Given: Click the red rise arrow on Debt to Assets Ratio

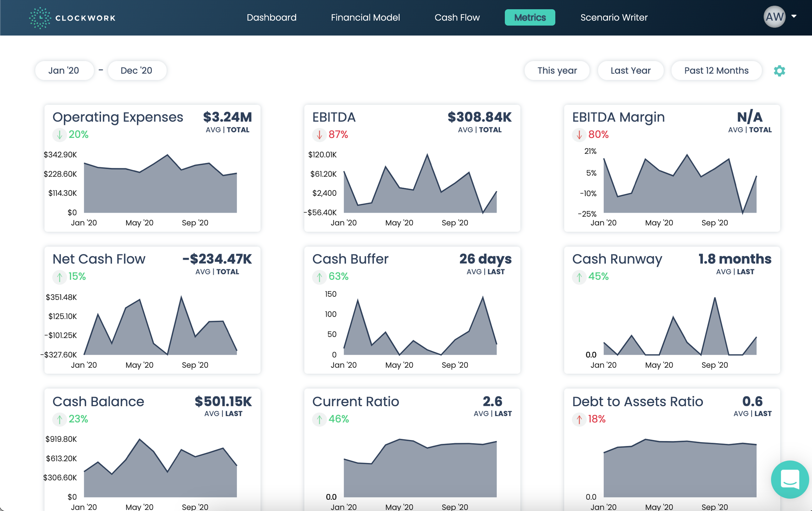Looking at the screenshot, I should [579, 420].
